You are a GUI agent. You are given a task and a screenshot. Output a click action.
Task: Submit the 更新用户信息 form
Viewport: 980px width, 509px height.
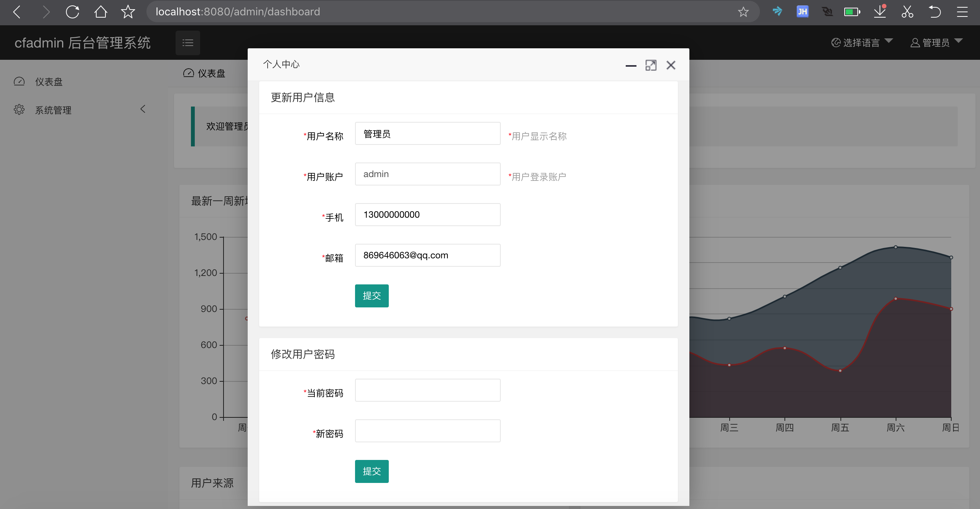(372, 296)
